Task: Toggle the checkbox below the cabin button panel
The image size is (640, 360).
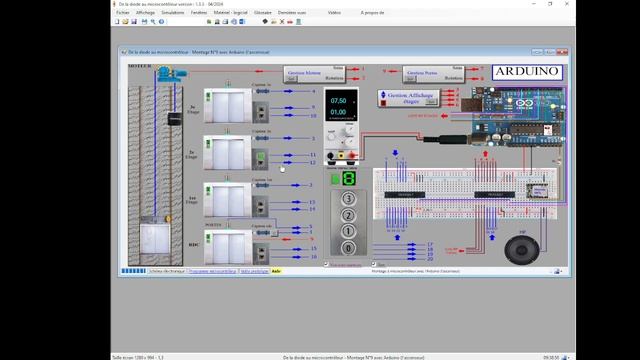Action: pyautogui.click(x=326, y=264)
